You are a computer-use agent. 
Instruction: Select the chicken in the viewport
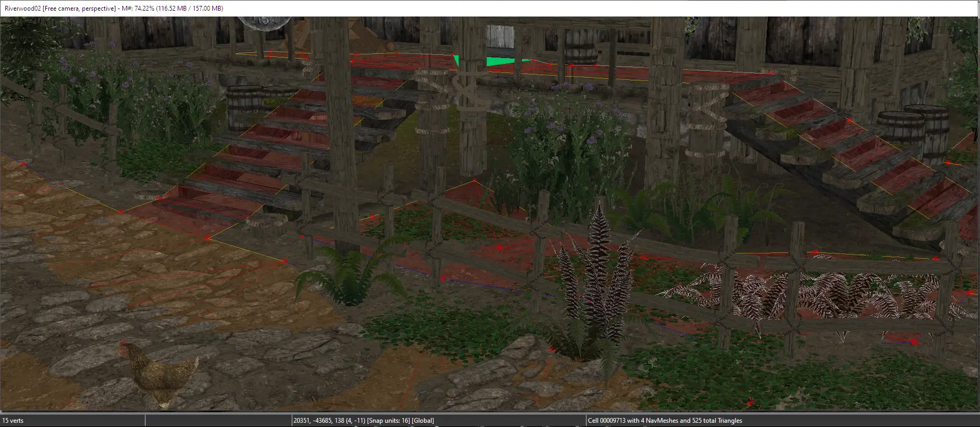pyautogui.click(x=159, y=374)
